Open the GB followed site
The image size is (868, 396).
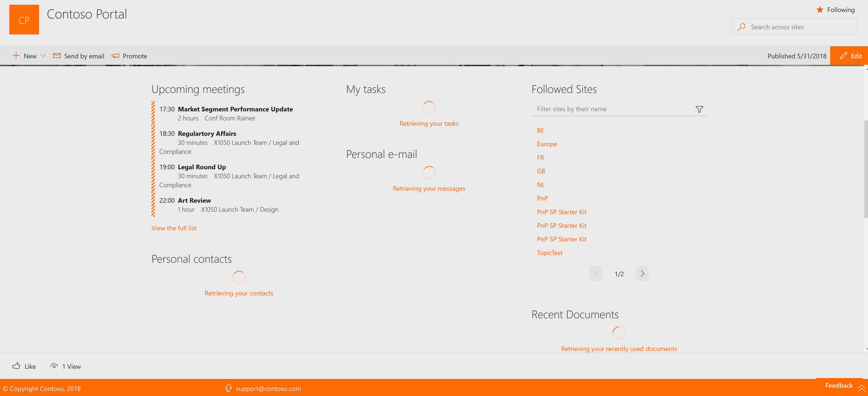541,171
